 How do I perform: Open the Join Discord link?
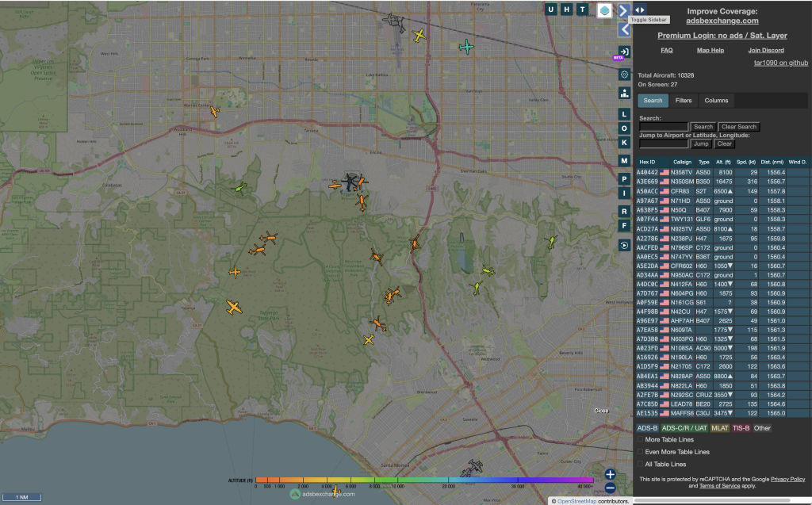click(x=767, y=50)
